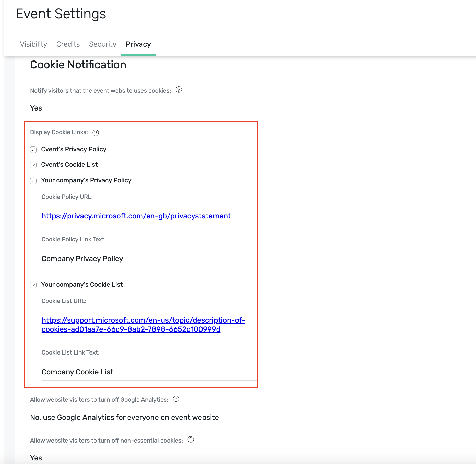Click the 'Display Cookie Links:' label

(x=59, y=132)
